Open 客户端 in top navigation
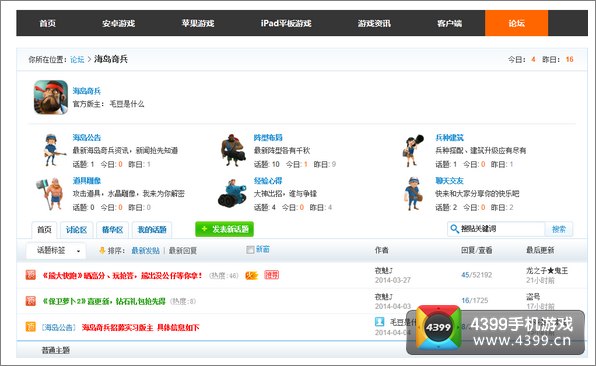This screenshot has height=366, width=596. pyautogui.click(x=449, y=23)
